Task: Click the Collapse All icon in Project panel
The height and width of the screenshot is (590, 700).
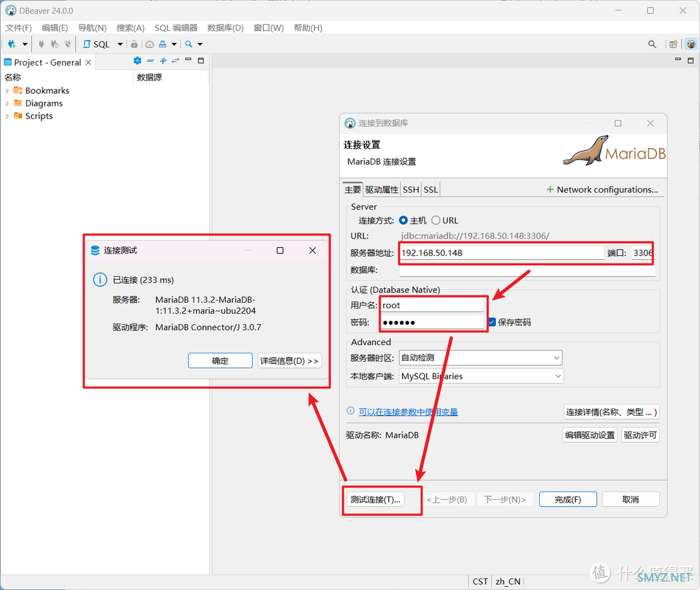Action: [150, 61]
